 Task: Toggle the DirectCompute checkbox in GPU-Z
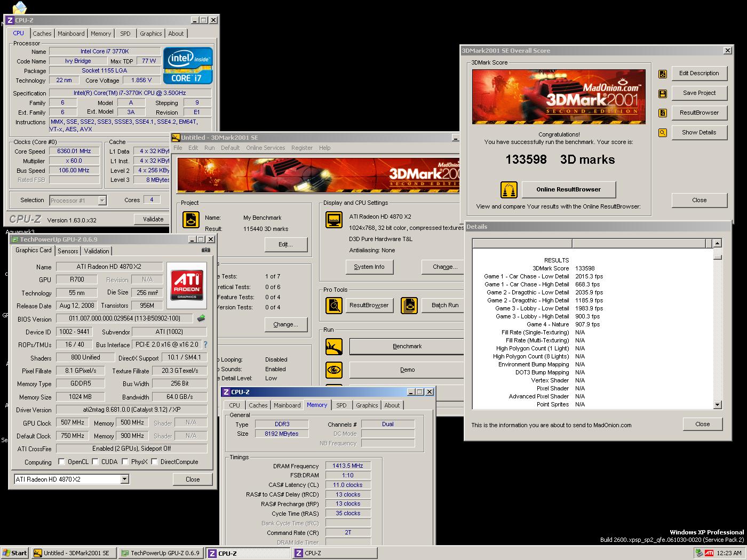[x=155, y=462]
